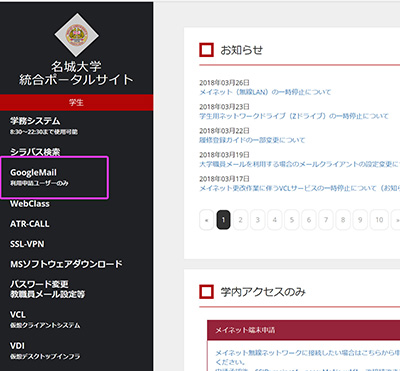The height and width of the screenshot is (371, 400).
Task: Open パスワード変更 教職員メール設定等 link
Action: click(47, 289)
